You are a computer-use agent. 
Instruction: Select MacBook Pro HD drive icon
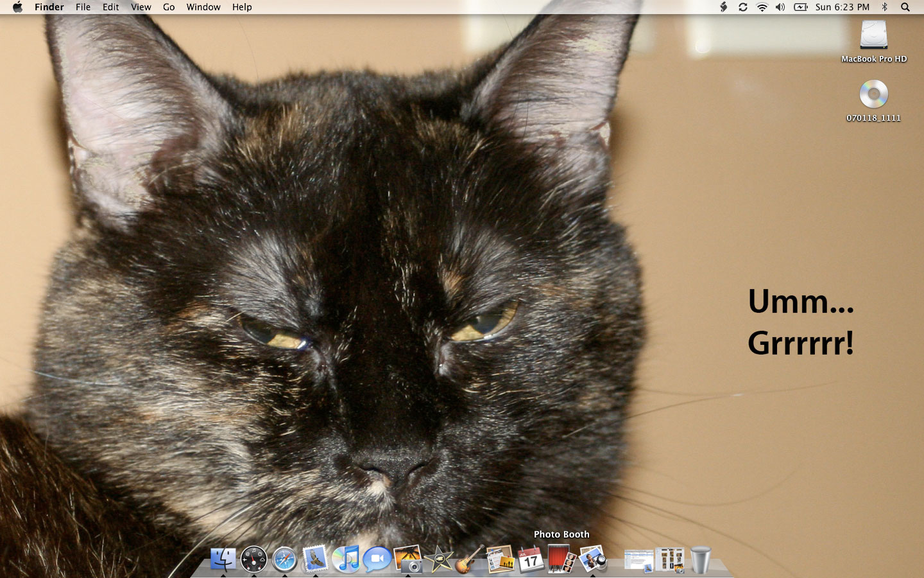click(x=874, y=35)
